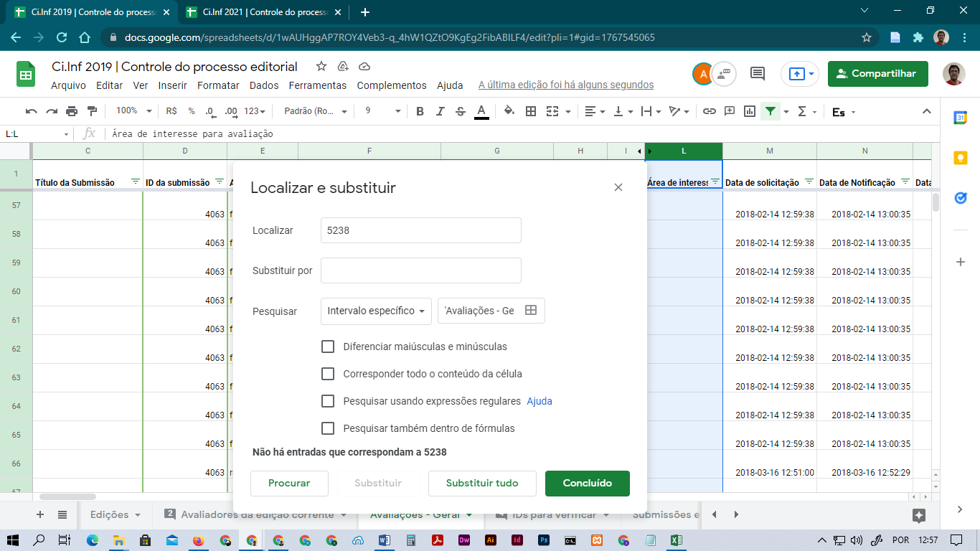The image size is (980, 551).
Task: Open the Ferramentas menu
Action: 318,85
